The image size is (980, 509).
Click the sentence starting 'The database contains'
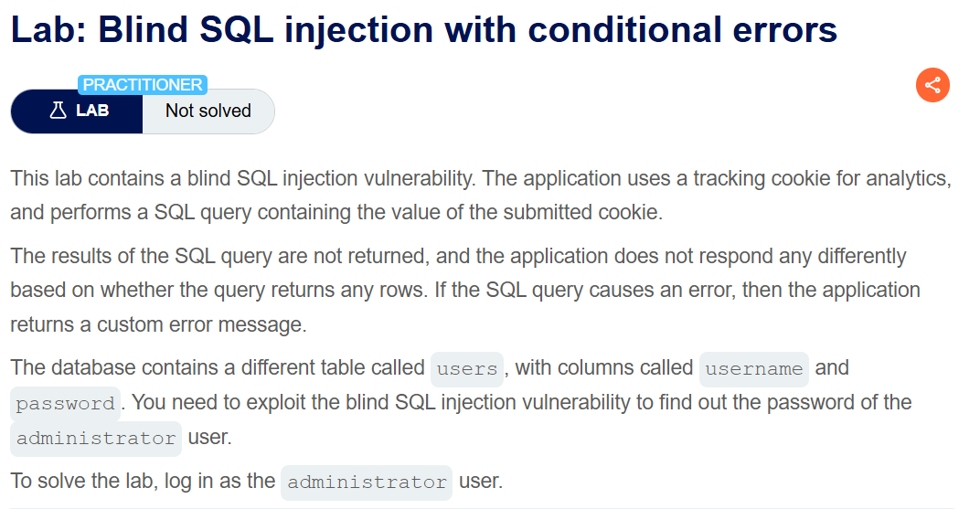[462, 403]
